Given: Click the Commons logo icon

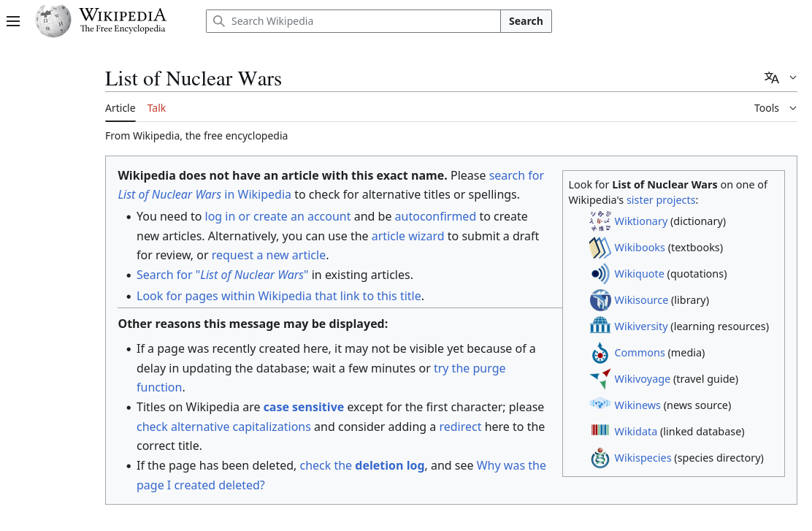Looking at the screenshot, I should [600, 353].
